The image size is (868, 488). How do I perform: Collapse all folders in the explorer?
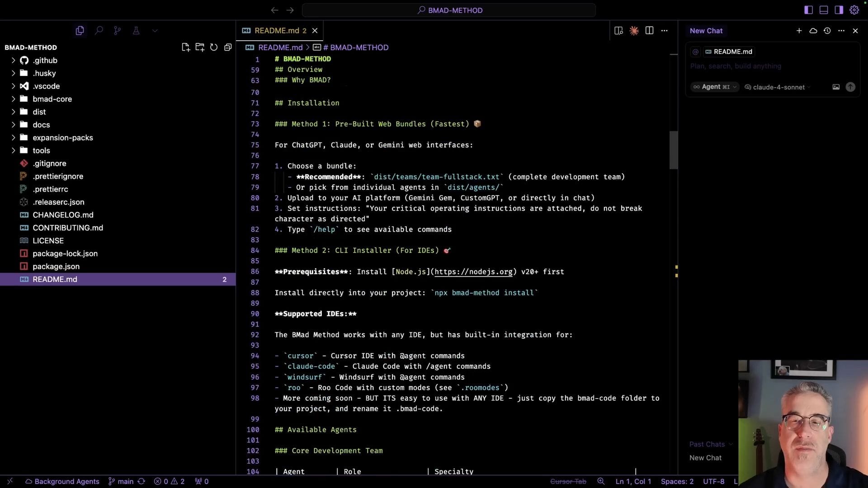(228, 47)
